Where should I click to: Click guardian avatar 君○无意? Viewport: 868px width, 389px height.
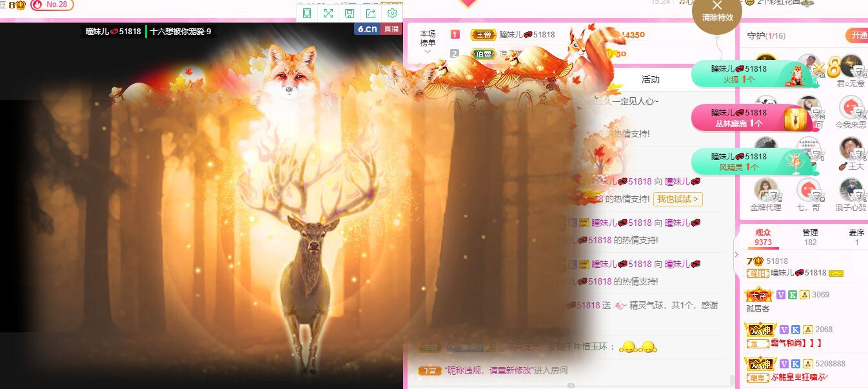click(x=851, y=66)
